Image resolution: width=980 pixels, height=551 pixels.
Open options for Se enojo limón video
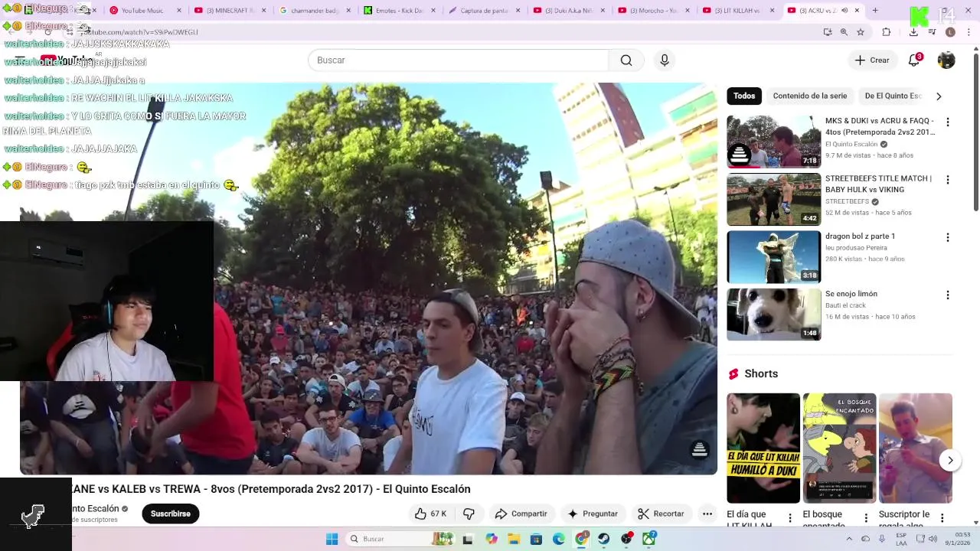948,295
